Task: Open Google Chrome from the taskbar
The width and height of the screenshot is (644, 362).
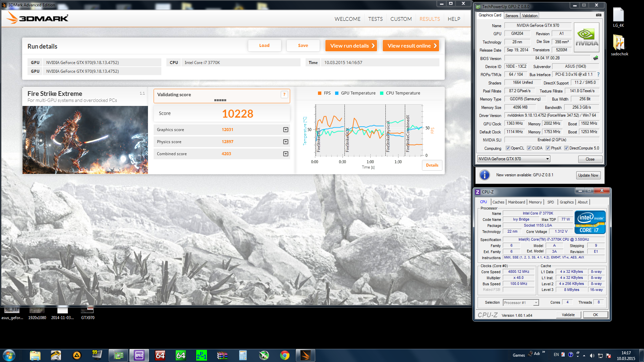Action: click(285, 355)
